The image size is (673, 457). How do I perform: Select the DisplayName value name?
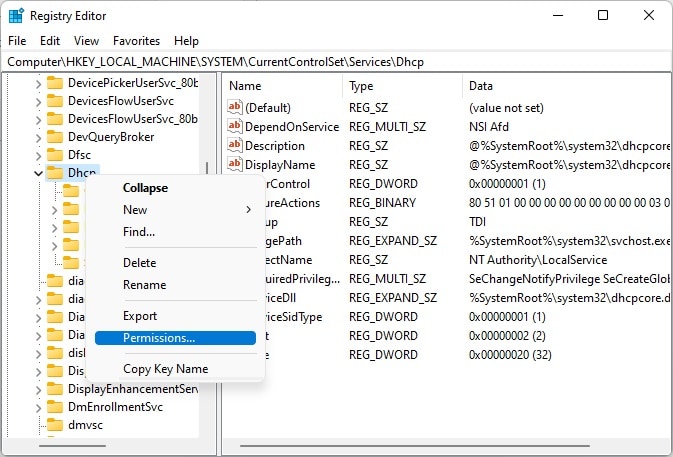pos(280,165)
